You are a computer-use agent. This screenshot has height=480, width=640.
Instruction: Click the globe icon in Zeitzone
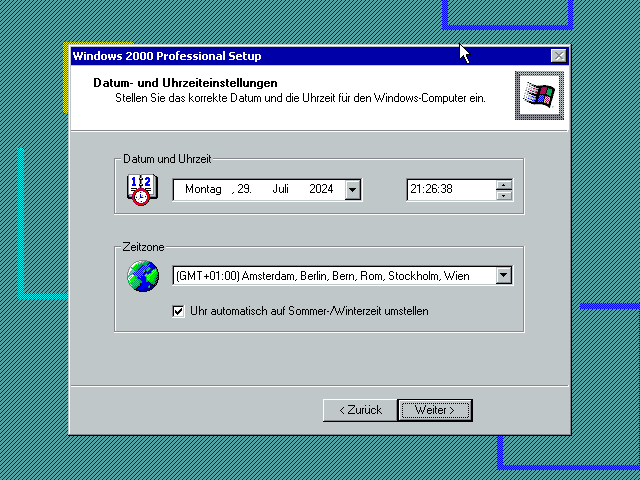point(143,276)
